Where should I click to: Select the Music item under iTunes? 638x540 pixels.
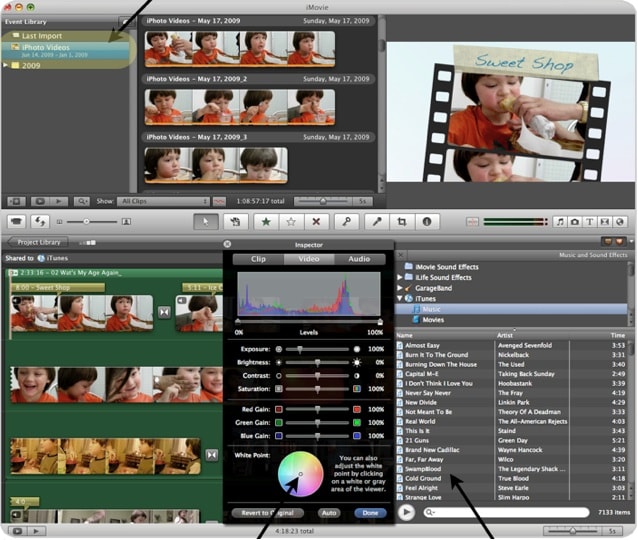point(511,309)
